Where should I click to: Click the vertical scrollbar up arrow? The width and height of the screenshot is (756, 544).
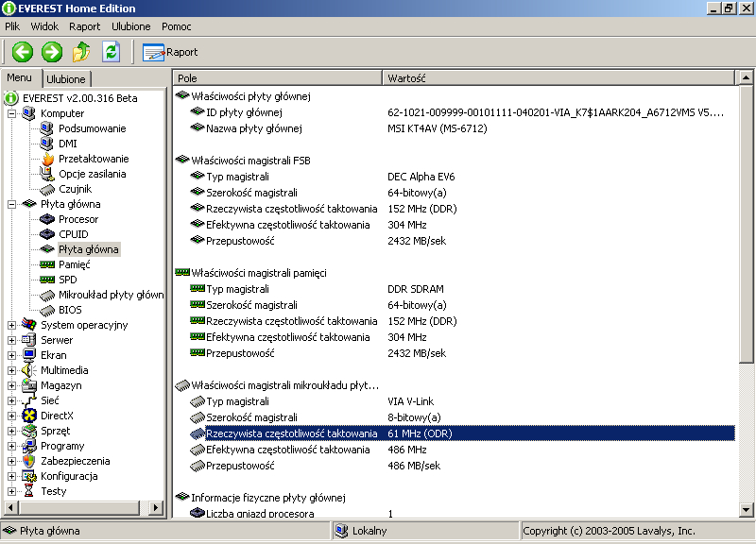point(746,77)
